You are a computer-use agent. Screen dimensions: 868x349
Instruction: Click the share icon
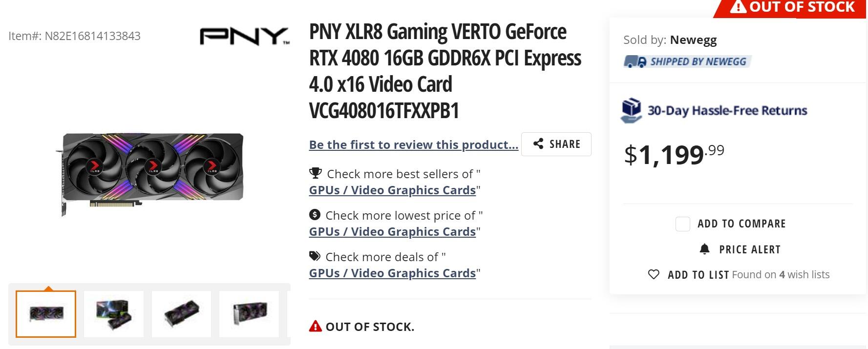pyautogui.click(x=538, y=144)
